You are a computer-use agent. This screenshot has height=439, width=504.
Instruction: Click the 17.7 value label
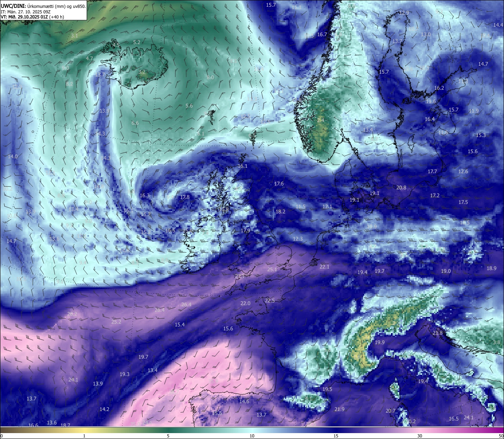point(432,172)
